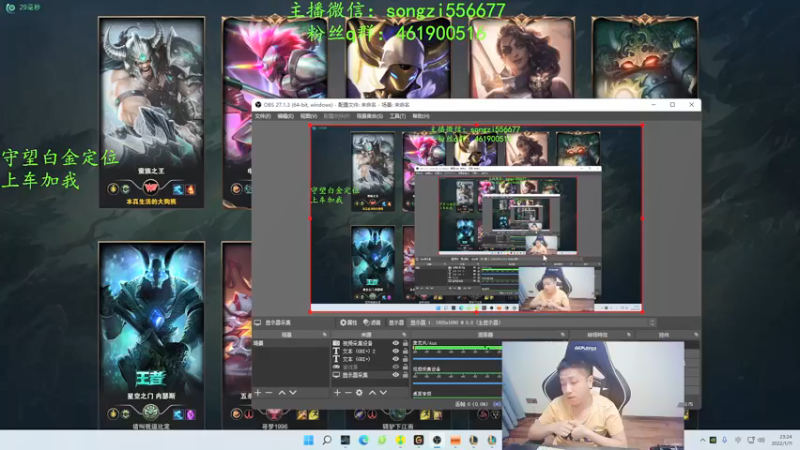Select 文本 (GDI+) 2 source row
This screenshot has height=450, width=800.
pos(370,351)
